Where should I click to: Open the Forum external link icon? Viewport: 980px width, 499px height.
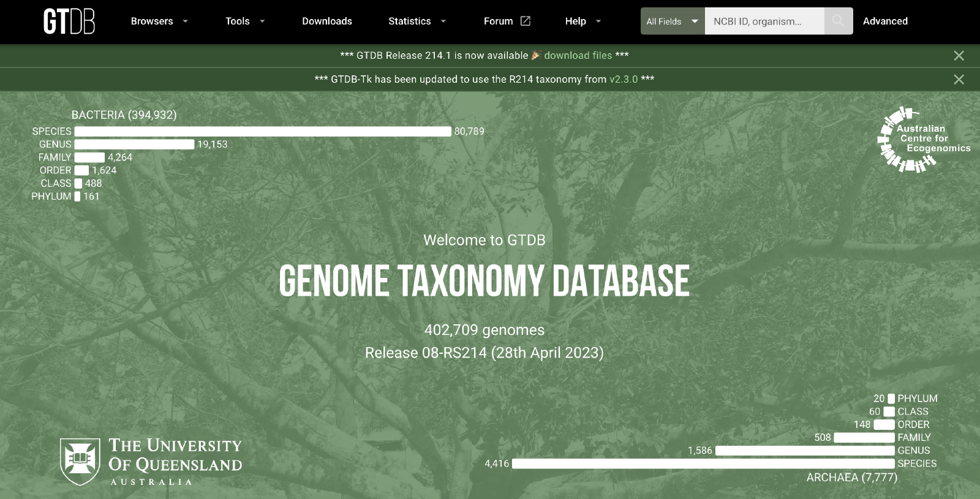[x=526, y=21]
